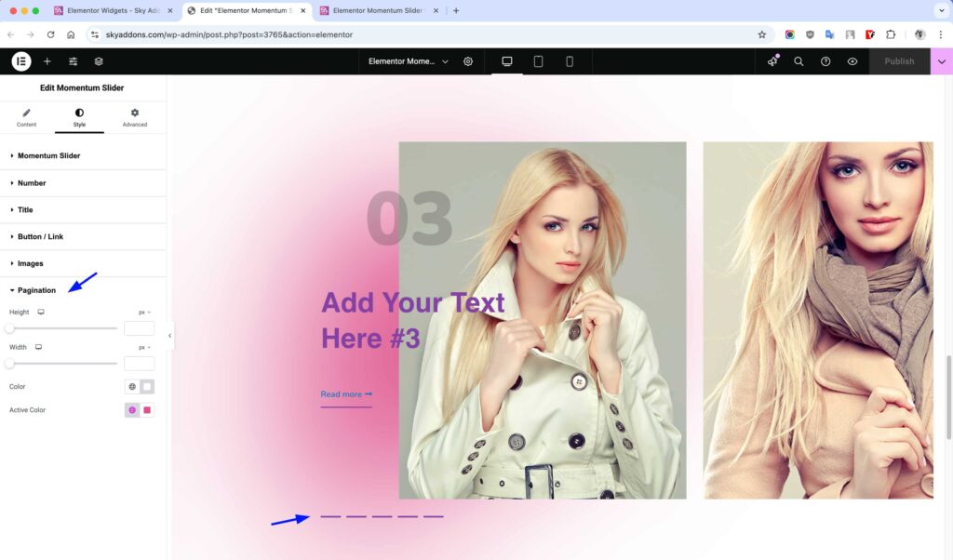Open the Elementor Mome... document dropdown
953x560 pixels.
point(408,61)
